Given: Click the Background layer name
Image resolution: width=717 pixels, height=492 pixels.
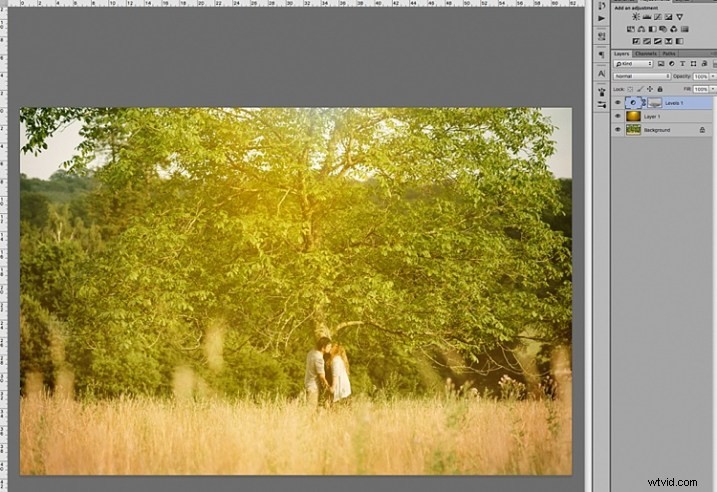Looking at the screenshot, I should (657, 130).
